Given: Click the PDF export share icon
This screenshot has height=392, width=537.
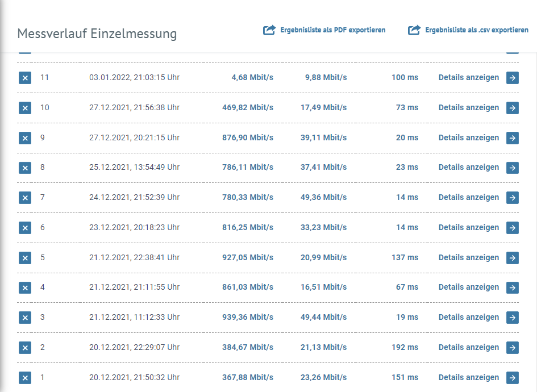Looking at the screenshot, I should coord(269,30).
